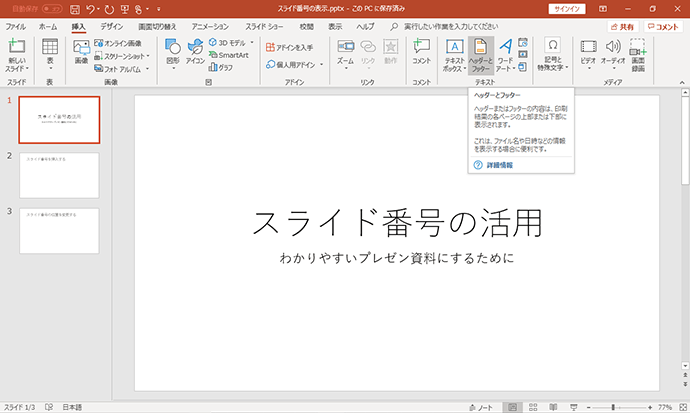Start slideshow from quick access toolbar
This screenshot has width=690, height=413.
[x=125, y=9]
